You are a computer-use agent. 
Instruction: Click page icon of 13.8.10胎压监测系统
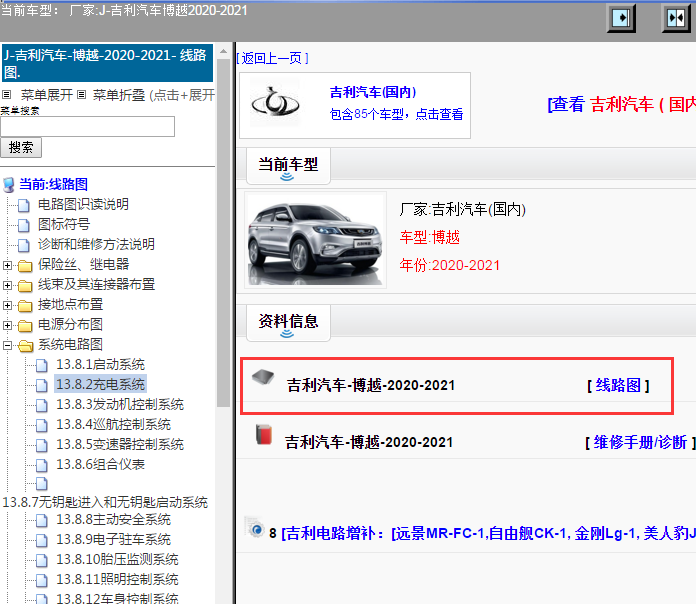tap(42, 560)
